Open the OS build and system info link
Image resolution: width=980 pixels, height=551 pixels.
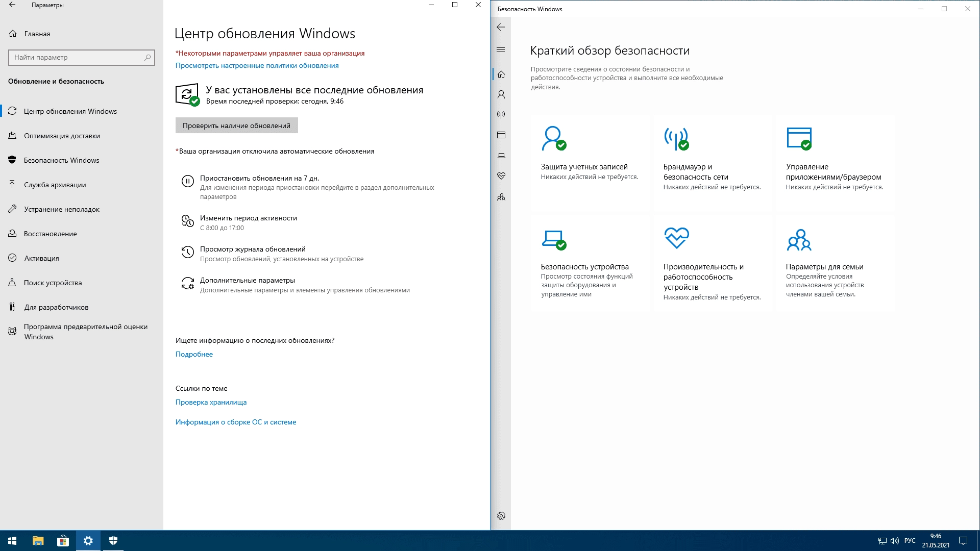(236, 422)
